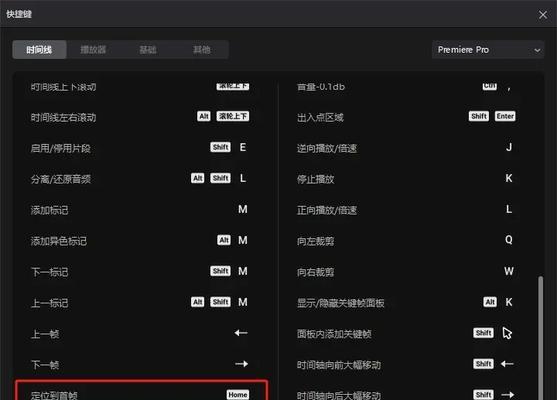Click the Enter key badge for 出入点区域
The width and height of the screenshot is (557, 400).
[505, 116]
